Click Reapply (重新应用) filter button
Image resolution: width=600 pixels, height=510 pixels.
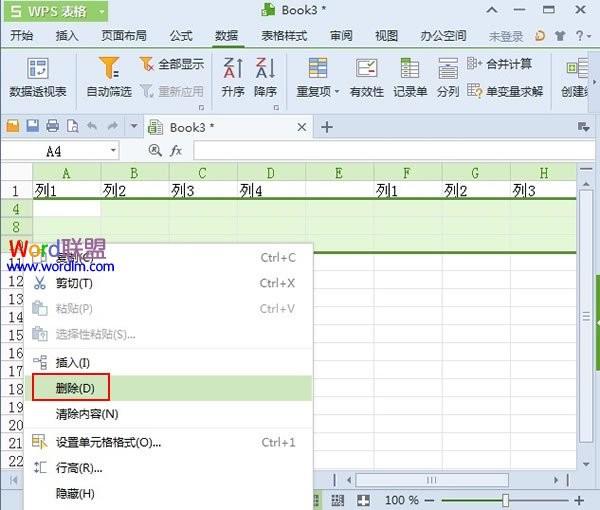pos(171,91)
